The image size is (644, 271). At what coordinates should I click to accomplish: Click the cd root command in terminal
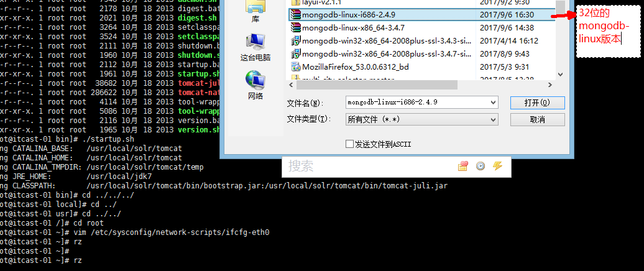point(88,223)
